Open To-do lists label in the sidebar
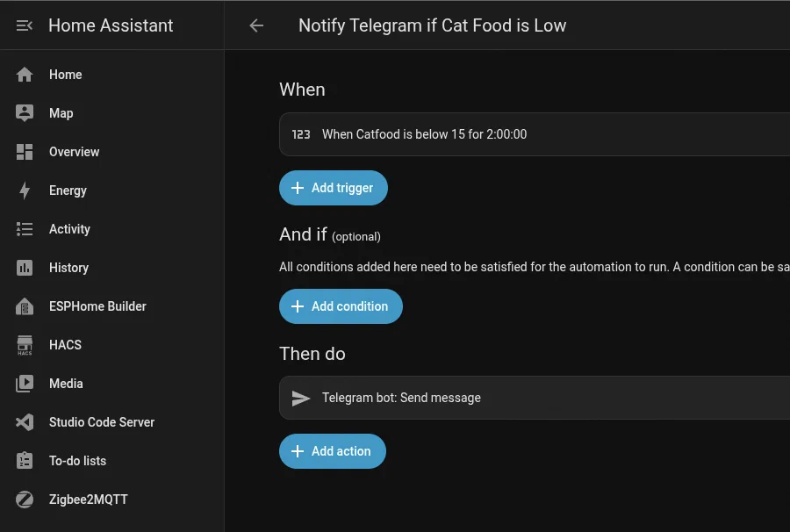The width and height of the screenshot is (790, 532). point(77,461)
